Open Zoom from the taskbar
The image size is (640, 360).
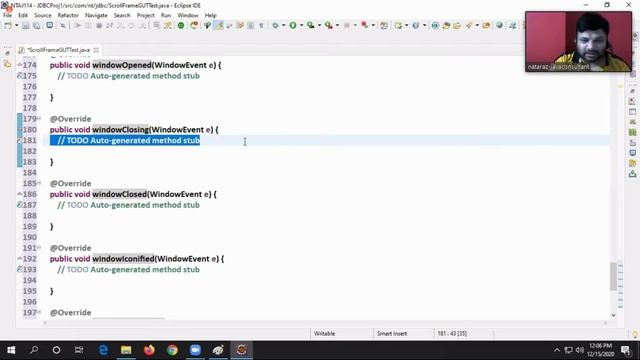(x=196, y=350)
